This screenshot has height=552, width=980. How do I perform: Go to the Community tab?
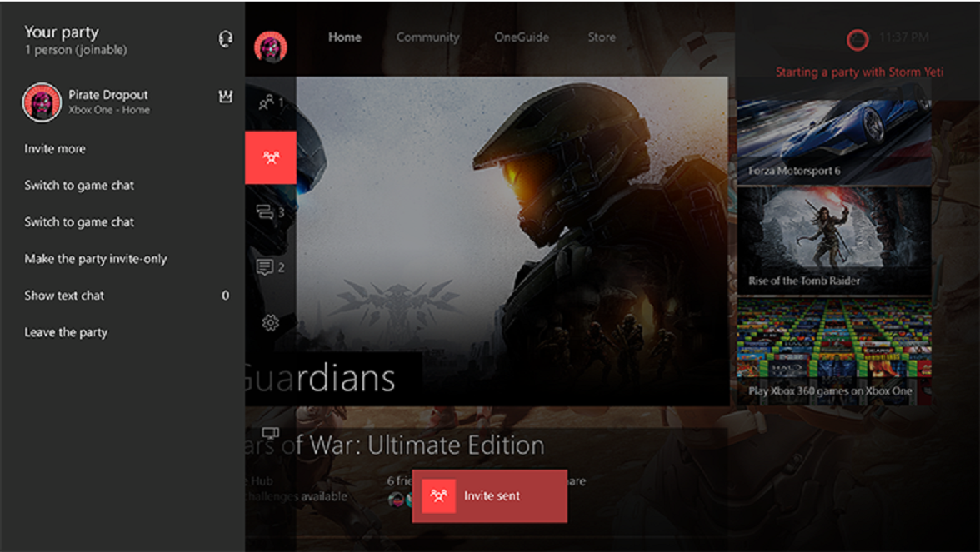pyautogui.click(x=428, y=37)
